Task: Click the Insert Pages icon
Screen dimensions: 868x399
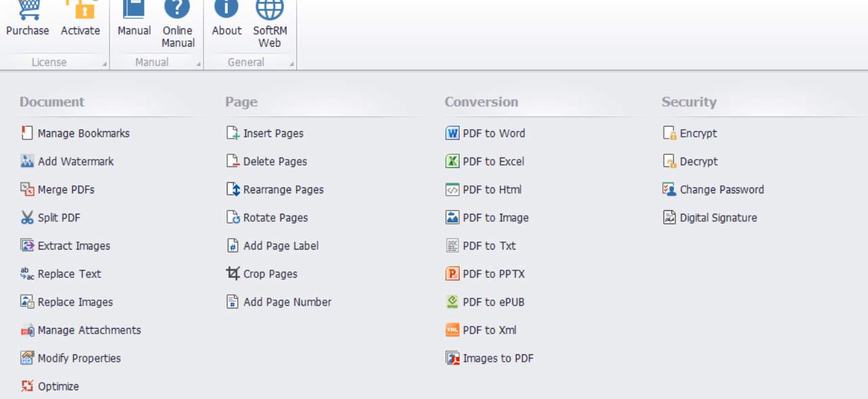Action: (233, 133)
